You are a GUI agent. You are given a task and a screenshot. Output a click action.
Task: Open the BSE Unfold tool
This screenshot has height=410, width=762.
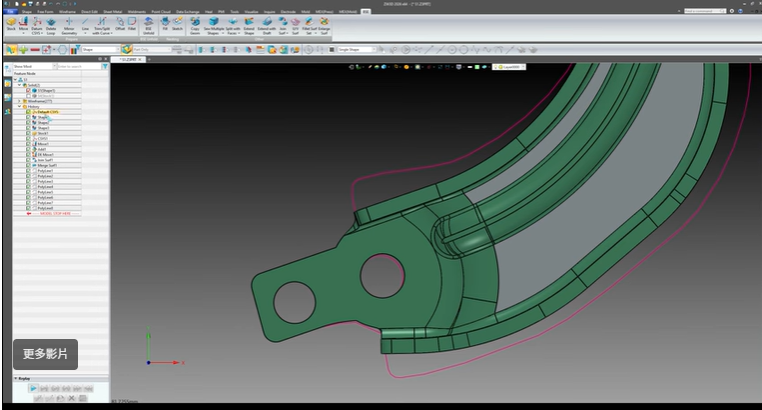click(x=148, y=21)
